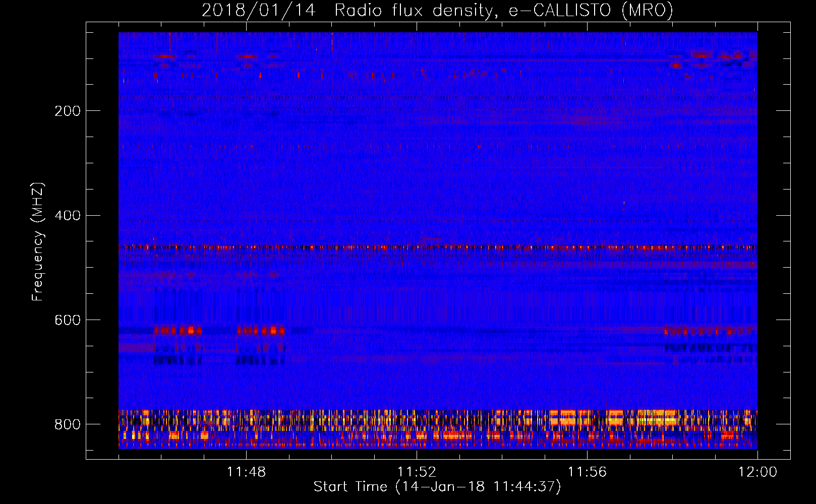Click the 200 frequency tick label
Image resolution: width=816 pixels, height=504 pixels.
[68, 111]
